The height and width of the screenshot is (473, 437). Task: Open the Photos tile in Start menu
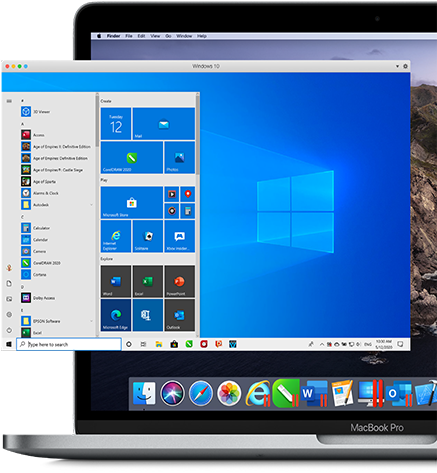point(180,157)
